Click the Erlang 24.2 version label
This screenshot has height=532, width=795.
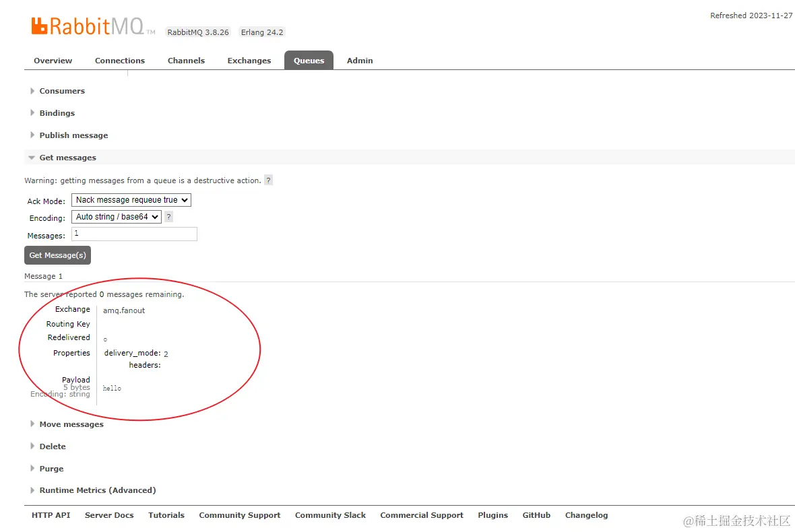tap(262, 32)
